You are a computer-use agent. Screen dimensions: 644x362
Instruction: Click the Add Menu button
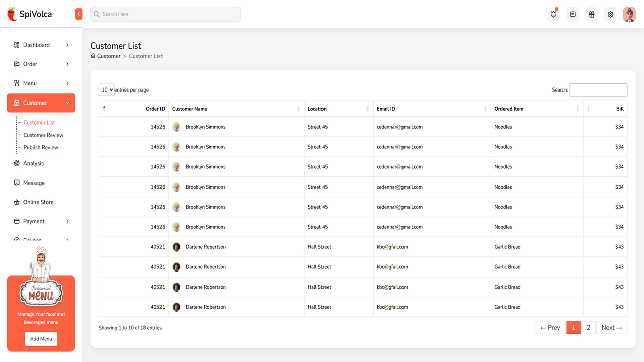[41, 339]
